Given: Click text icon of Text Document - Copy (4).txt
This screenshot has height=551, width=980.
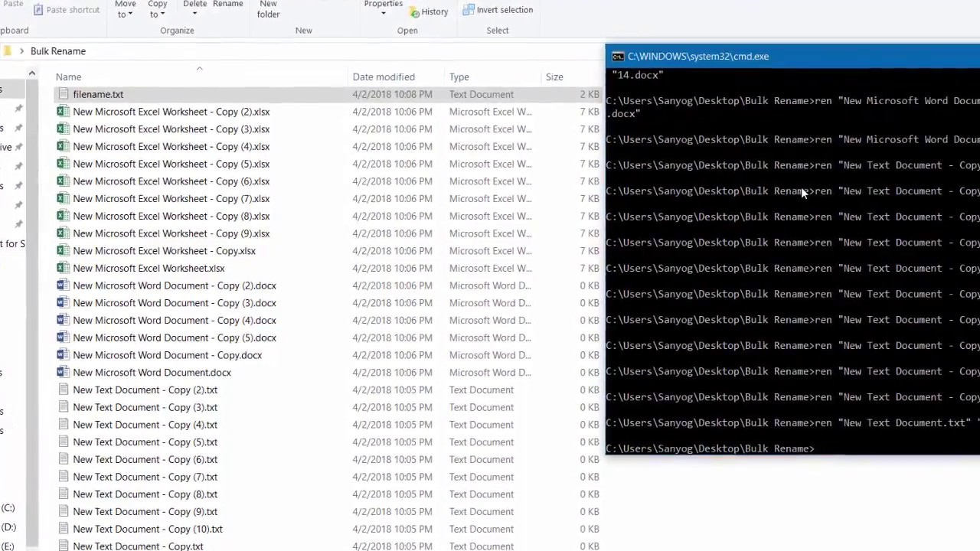Looking at the screenshot, I should tap(63, 425).
